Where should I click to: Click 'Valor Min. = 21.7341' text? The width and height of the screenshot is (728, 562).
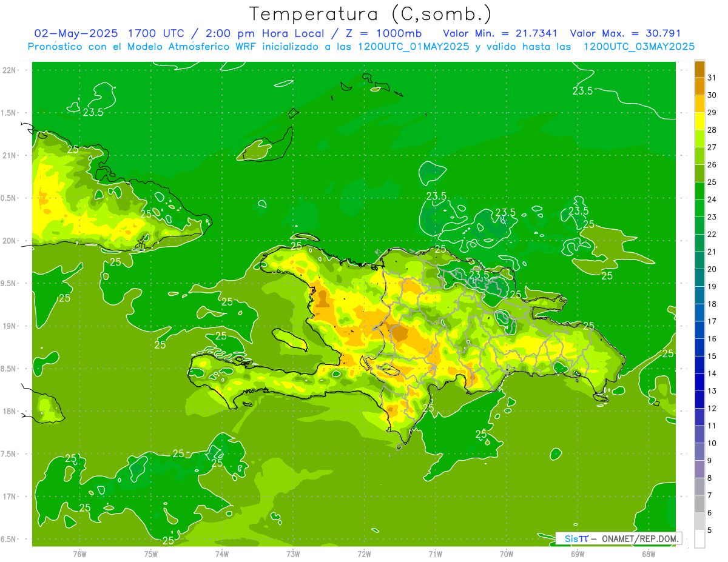(500, 33)
